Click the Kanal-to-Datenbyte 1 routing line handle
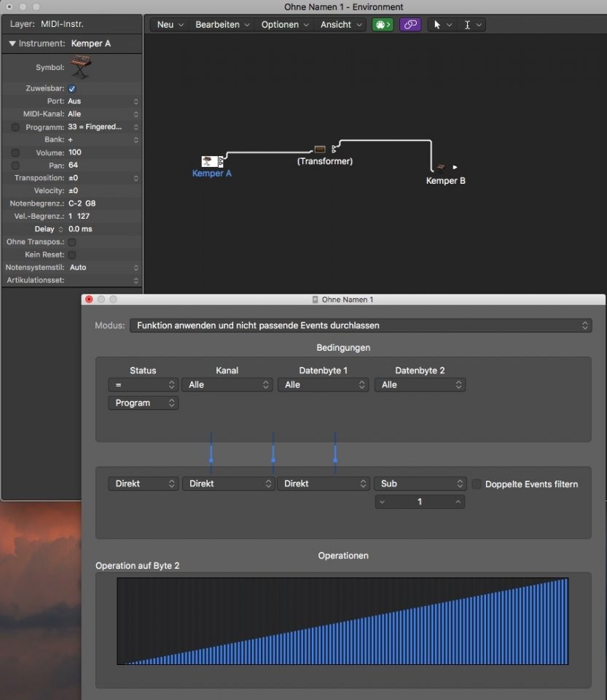 pos(273,460)
